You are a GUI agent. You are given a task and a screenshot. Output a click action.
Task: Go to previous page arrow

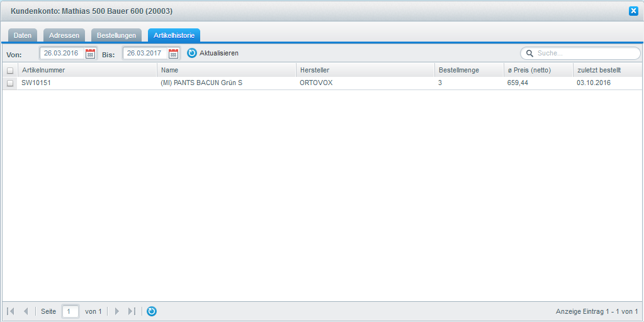(26, 311)
